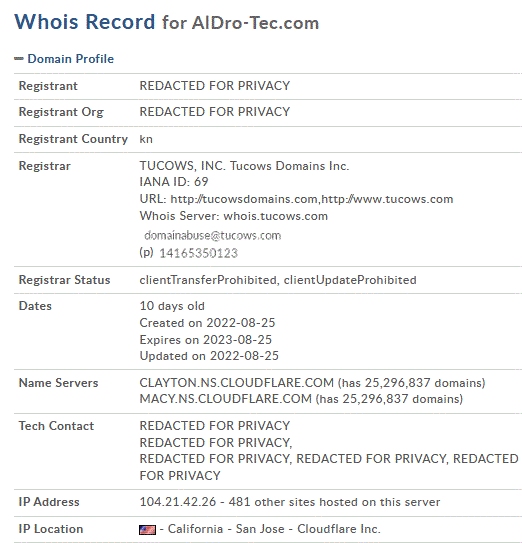This screenshot has height=543, width=522.
Task: Click the Cloudflare Inc. IP location text
Action: [x=339, y=529]
